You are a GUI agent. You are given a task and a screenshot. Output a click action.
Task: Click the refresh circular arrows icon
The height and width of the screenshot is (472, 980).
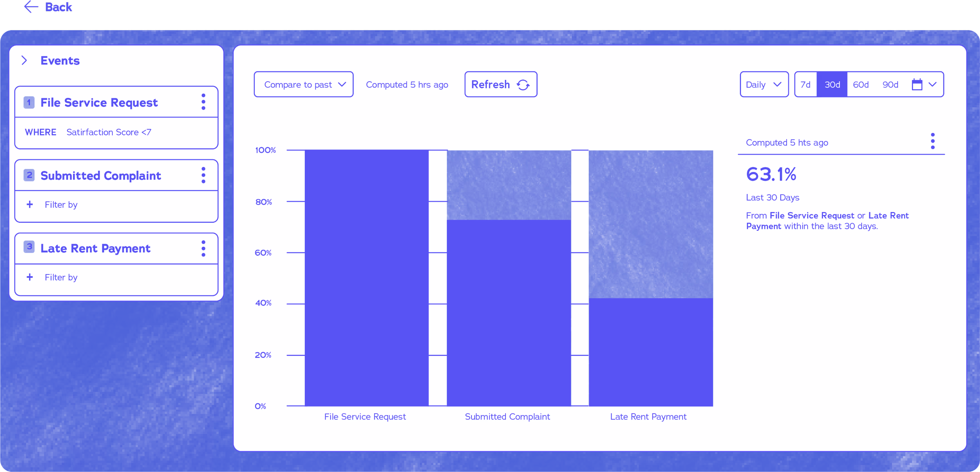pos(523,84)
